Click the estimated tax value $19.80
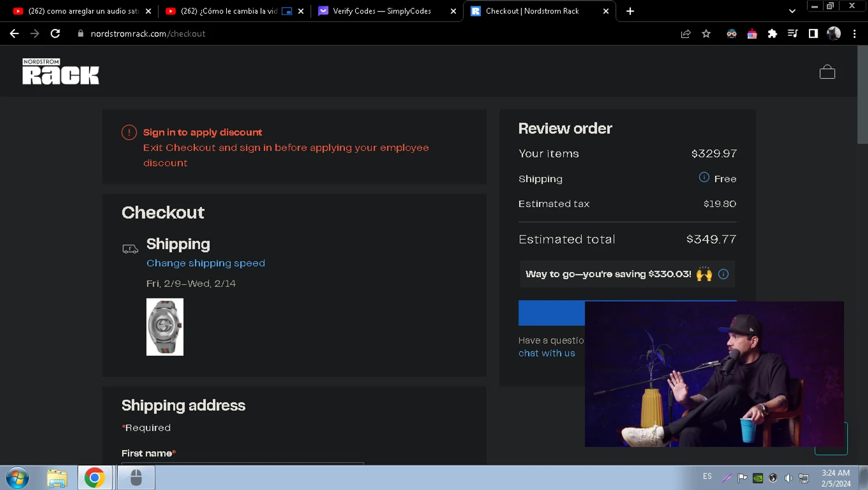Screen dimensions: 868x490 point(720,204)
